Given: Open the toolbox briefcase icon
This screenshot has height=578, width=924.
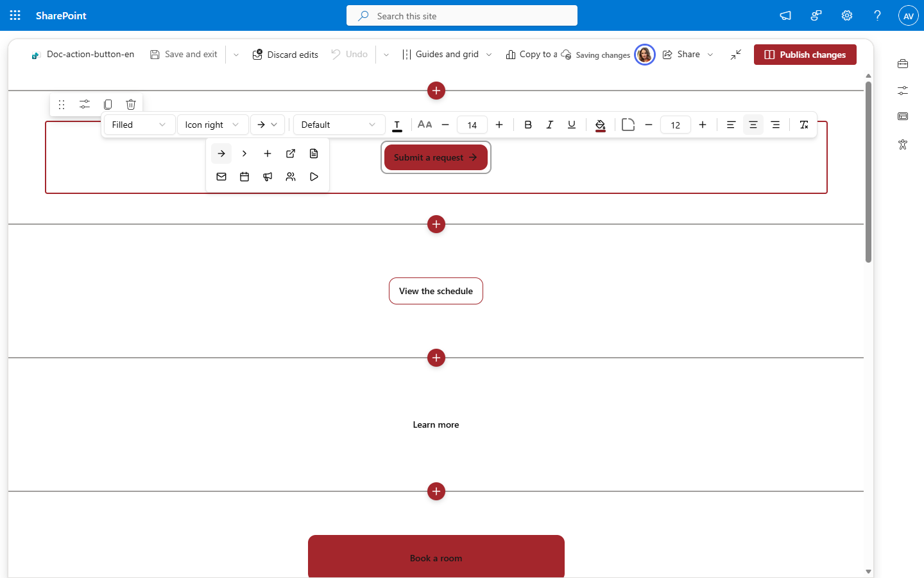Looking at the screenshot, I should [903, 64].
